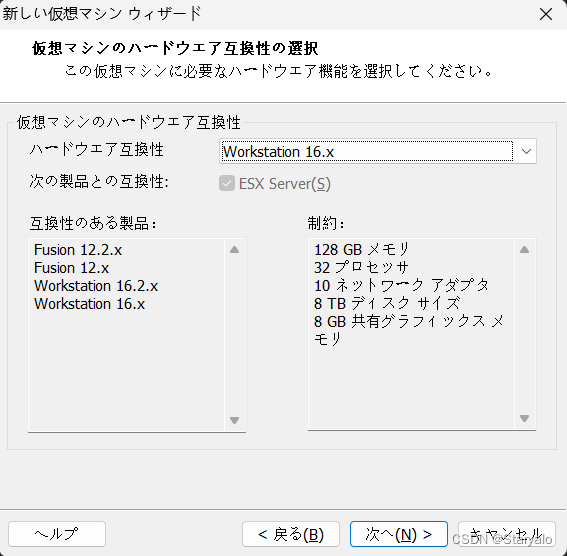Click the ヘルプ button
The image size is (567, 556).
click(x=57, y=534)
